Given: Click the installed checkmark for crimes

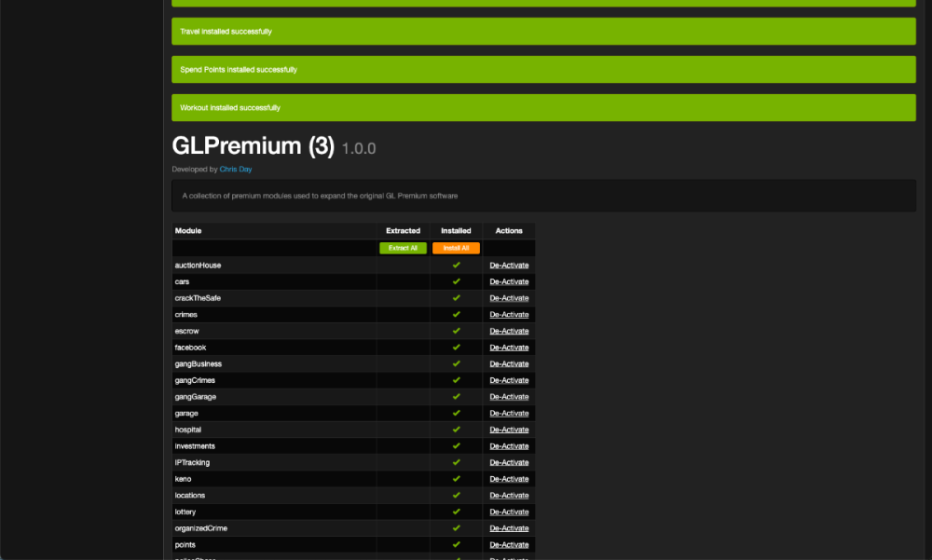Looking at the screenshot, I should click(457, 314).
